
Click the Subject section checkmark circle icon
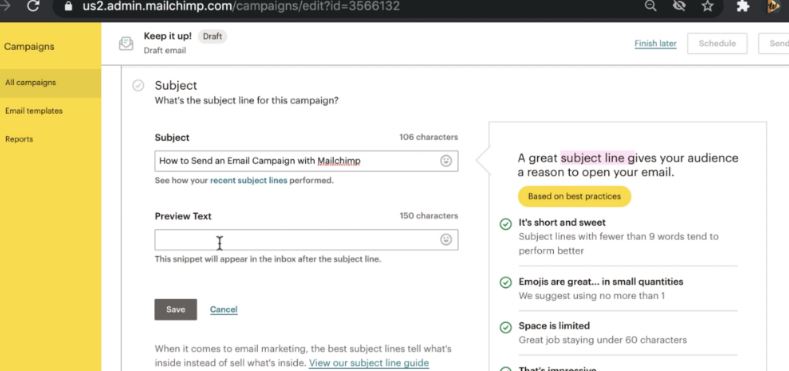[x=138, y=86]
